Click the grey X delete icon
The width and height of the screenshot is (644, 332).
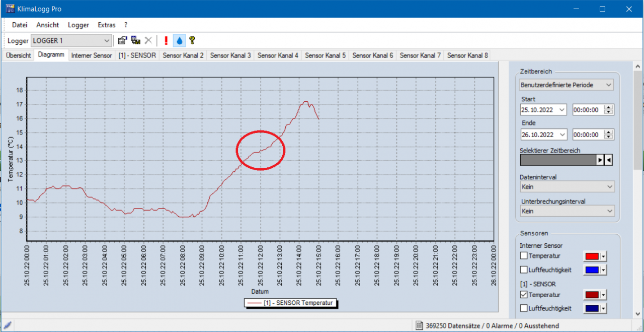coord(148,41)
